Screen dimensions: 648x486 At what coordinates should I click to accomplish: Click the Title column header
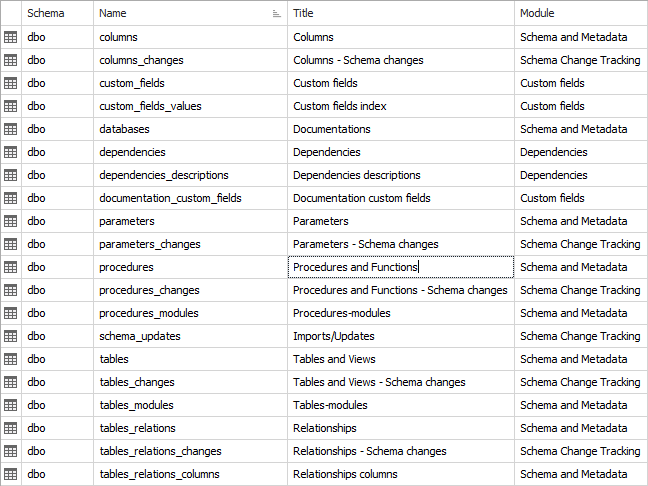[400, 13]
